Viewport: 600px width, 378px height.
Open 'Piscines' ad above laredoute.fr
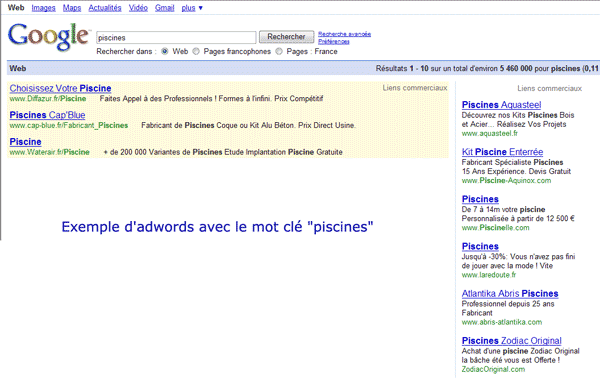pos(480,246)
